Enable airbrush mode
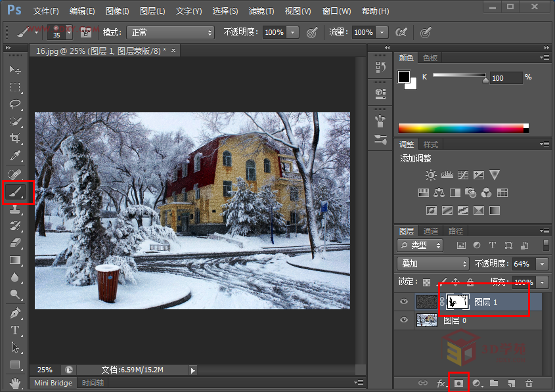Image resolution: width=555 pixels, height=392 pixels. [x=401, y=33]
